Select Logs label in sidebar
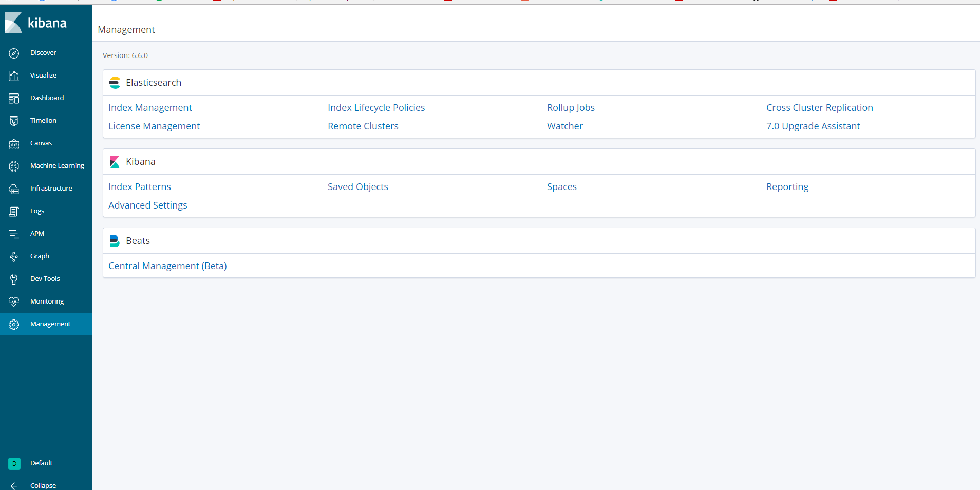980x490 pixels. click(37, 211)
